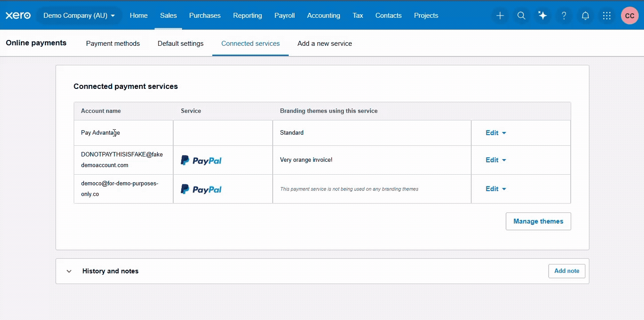Click the help question mark icon

pyautogui.click(x=564, y=16)
